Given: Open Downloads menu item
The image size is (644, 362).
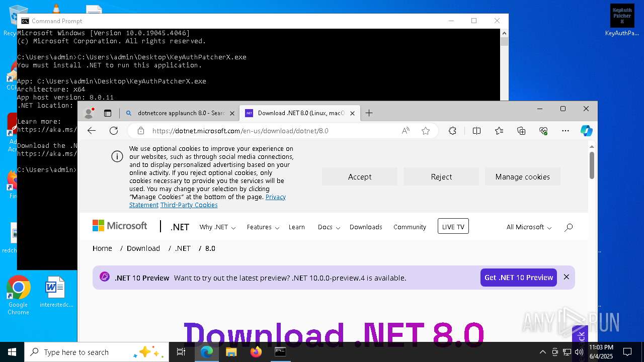Looking at the screenshot, I should coord(366,227).
